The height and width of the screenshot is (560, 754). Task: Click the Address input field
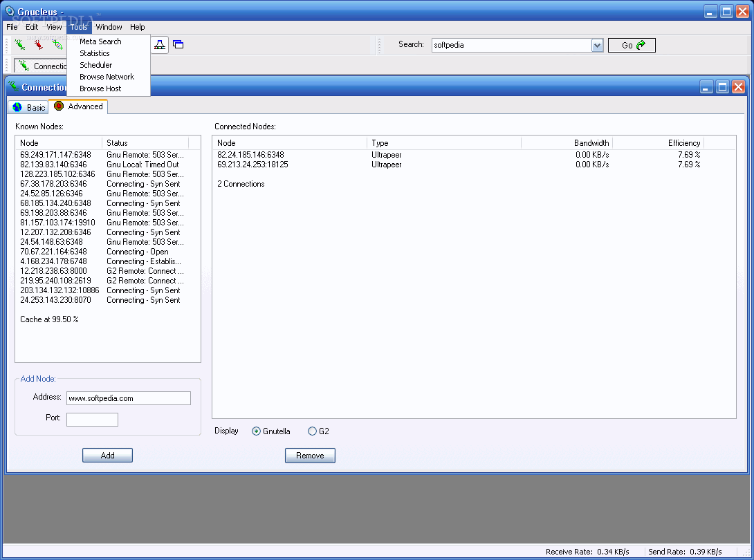129,398
